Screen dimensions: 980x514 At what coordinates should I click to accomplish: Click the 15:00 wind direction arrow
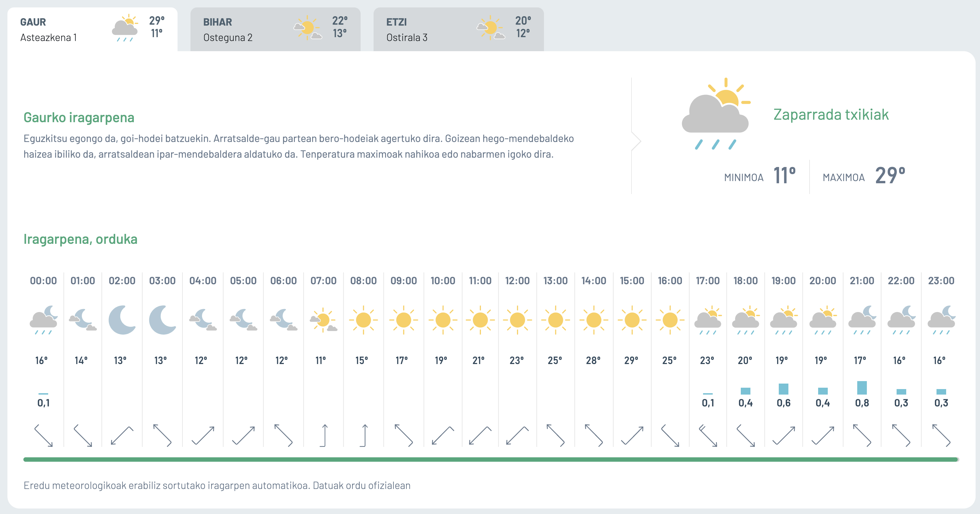point(632,435)
